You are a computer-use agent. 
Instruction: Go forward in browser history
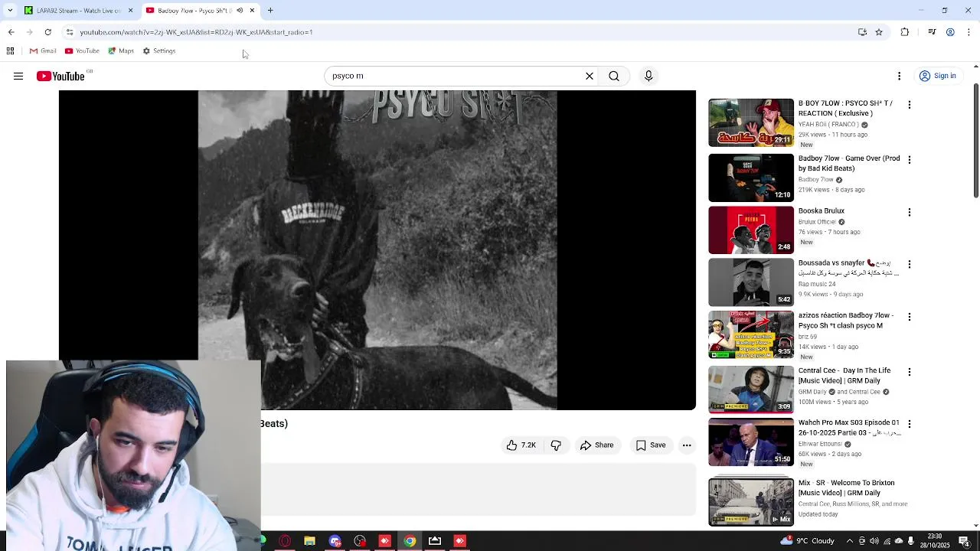[29, 32]
